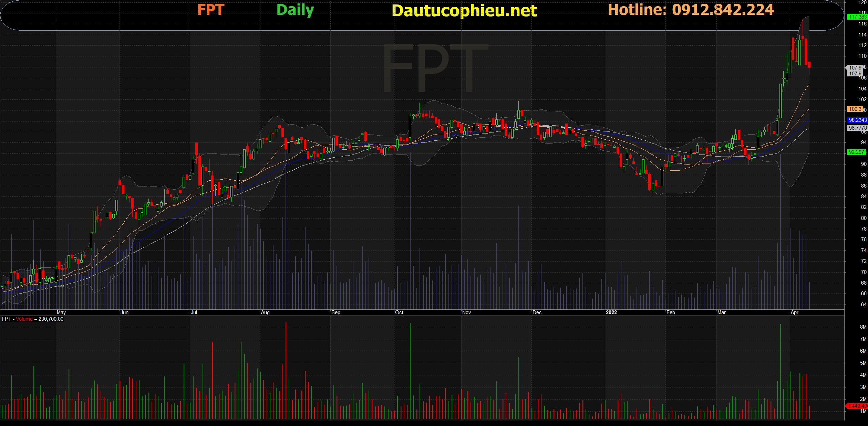Viewport: 868px width, 426px height.
Task: Click the bold 2022 year marker on the time axis
Action: [x=611, y=312]
